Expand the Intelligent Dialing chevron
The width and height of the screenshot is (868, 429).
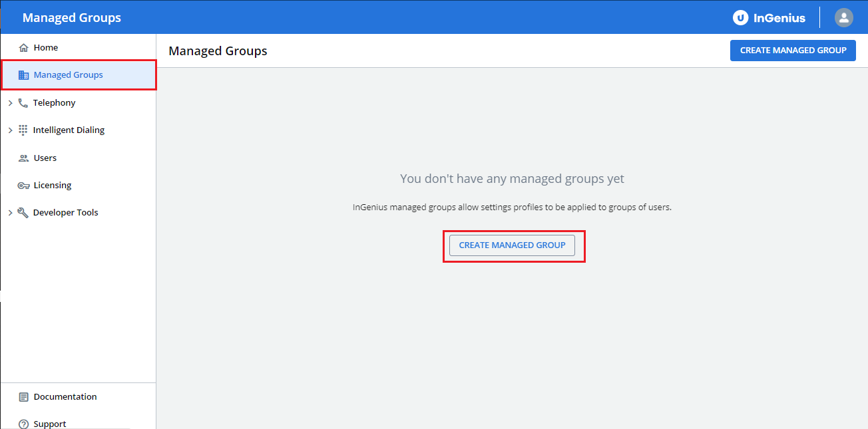(x=10, y=130)
